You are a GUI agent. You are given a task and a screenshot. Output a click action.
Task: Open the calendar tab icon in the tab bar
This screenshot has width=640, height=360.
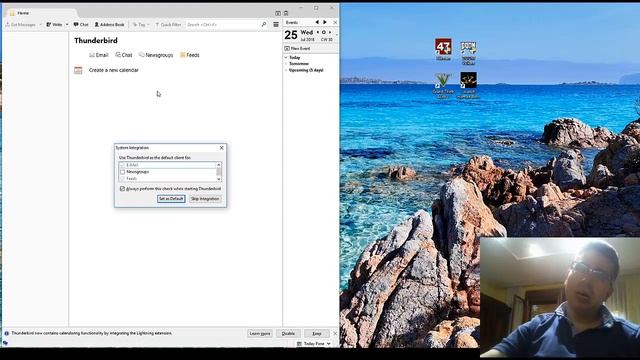(278, 13)
